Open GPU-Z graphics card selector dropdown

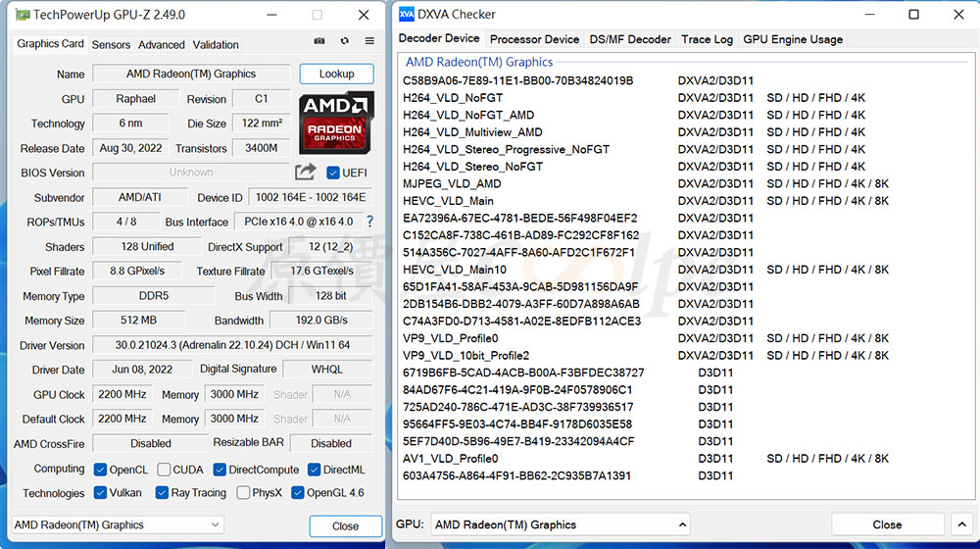pyautogui.click(x=119, y=524)
